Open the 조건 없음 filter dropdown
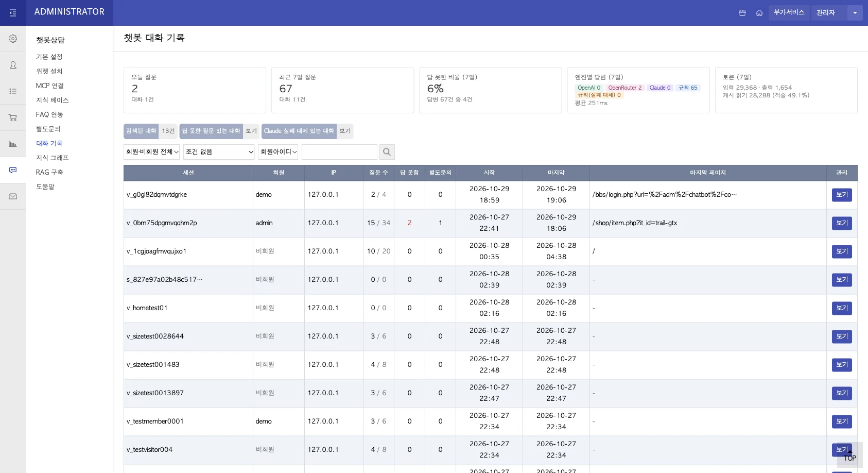868x473 pixels. 219,152
